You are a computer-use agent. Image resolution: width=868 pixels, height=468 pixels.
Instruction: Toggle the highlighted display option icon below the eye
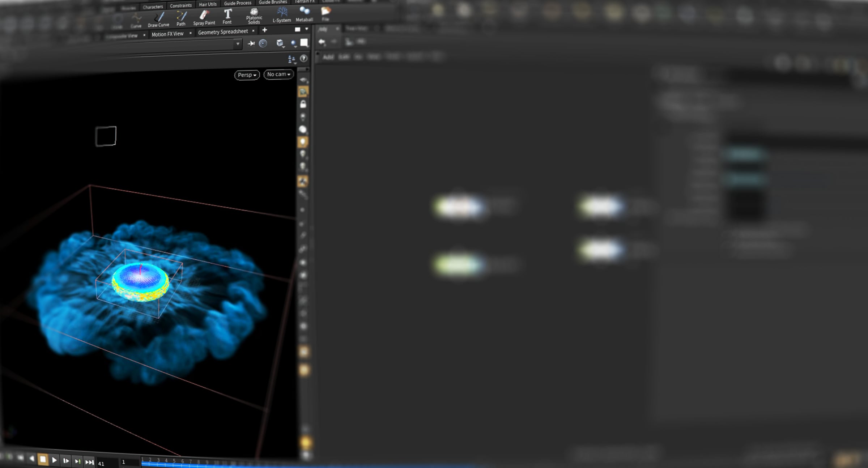(303, 92)
